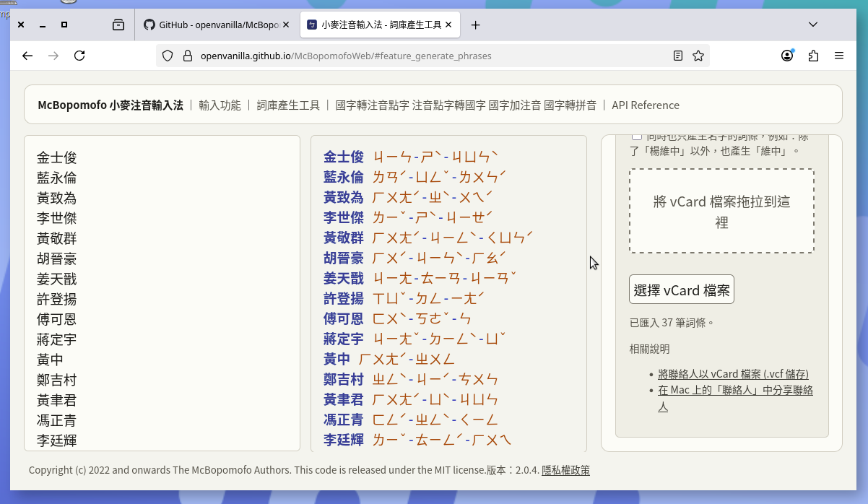Open a new tab with the plus icon
Viewport: 868px width, 504px height.
[475, 25]
